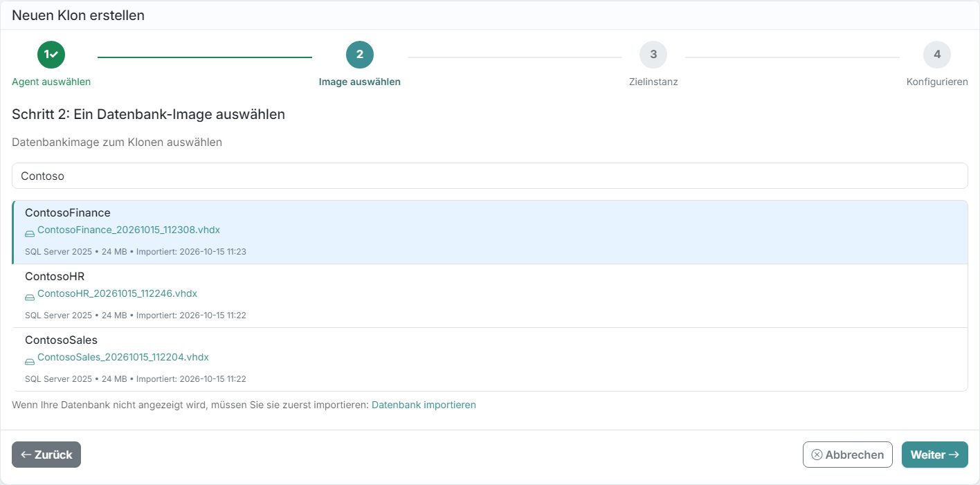The image size is (980, 485).
Task: Click 'Konfigurieren' step label
Action: [937, 82]
